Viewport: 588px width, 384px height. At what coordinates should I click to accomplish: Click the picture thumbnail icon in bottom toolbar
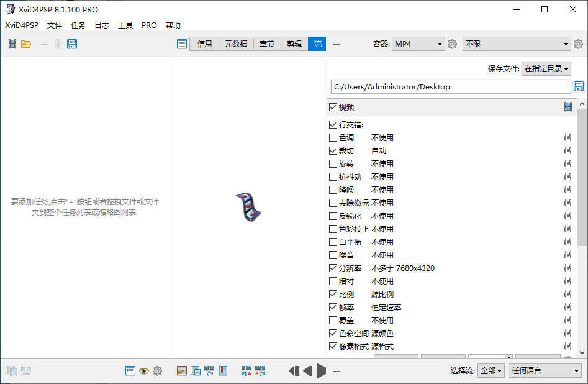click(182, 371)
